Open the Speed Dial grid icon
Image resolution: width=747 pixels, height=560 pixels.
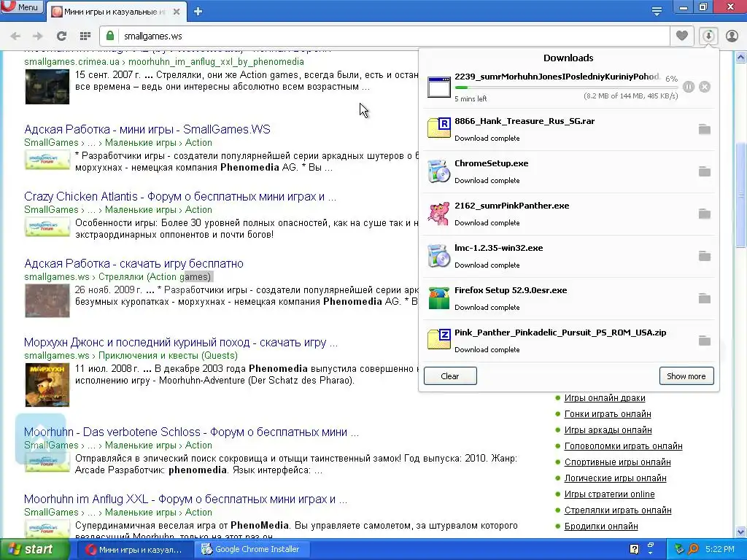click(85, 36)
